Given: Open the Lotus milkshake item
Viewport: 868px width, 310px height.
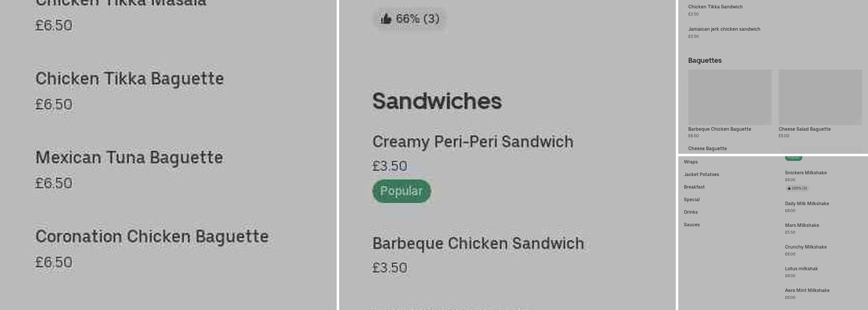Looking at the screenshot, I should click(x=801, y=269).
